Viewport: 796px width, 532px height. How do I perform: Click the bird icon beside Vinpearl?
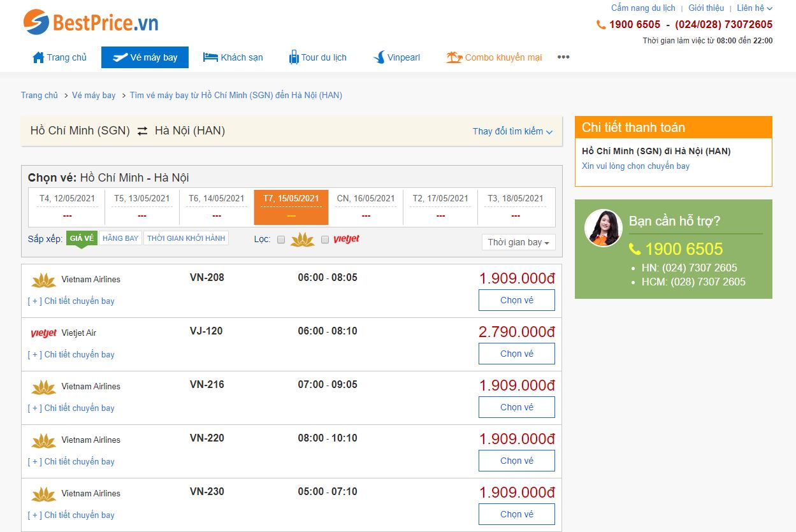tap(379, 57)
